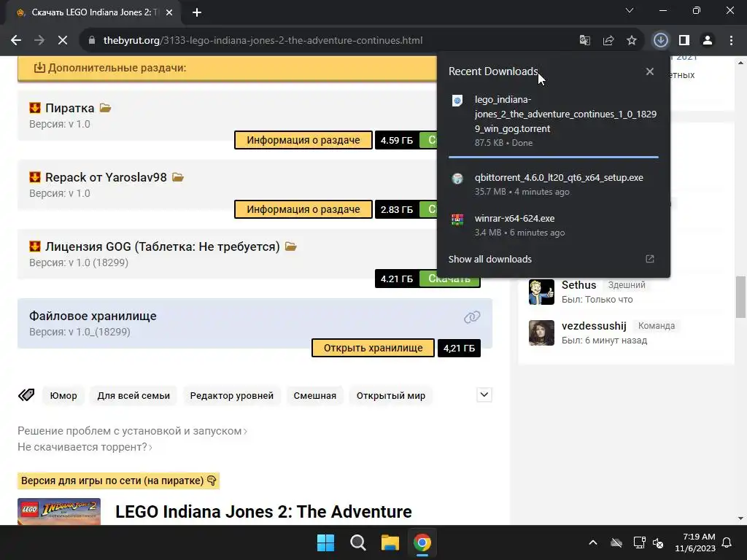Stop loading the page
This screenshot has height=560, width=747.
pos(63,41)
